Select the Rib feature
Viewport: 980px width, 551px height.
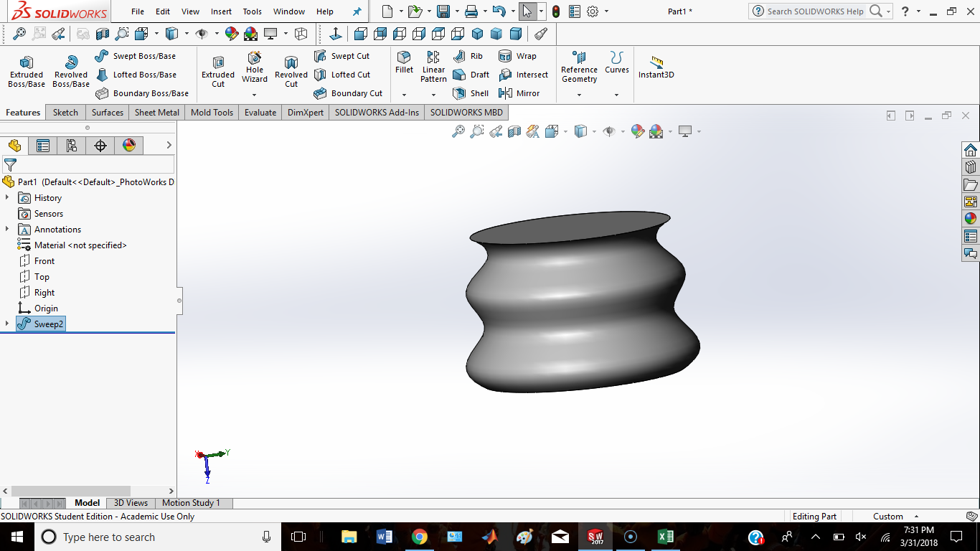click(468, 56)
